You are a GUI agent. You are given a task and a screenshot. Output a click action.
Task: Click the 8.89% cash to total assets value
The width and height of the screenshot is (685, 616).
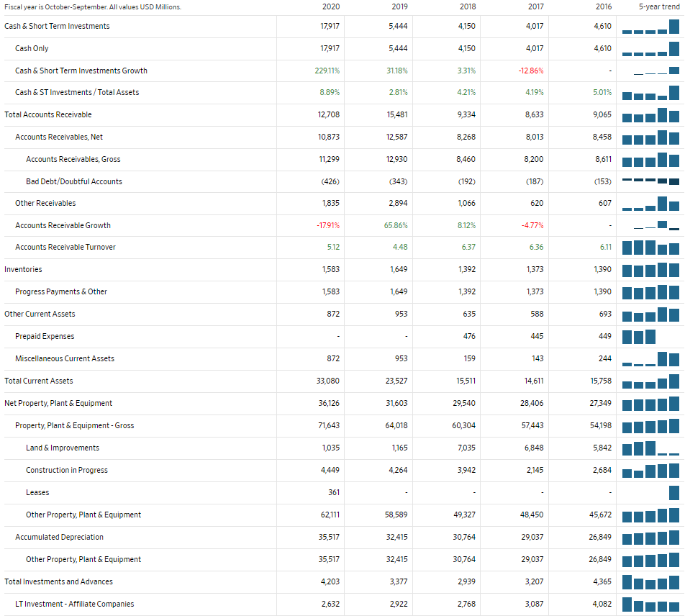330,93
